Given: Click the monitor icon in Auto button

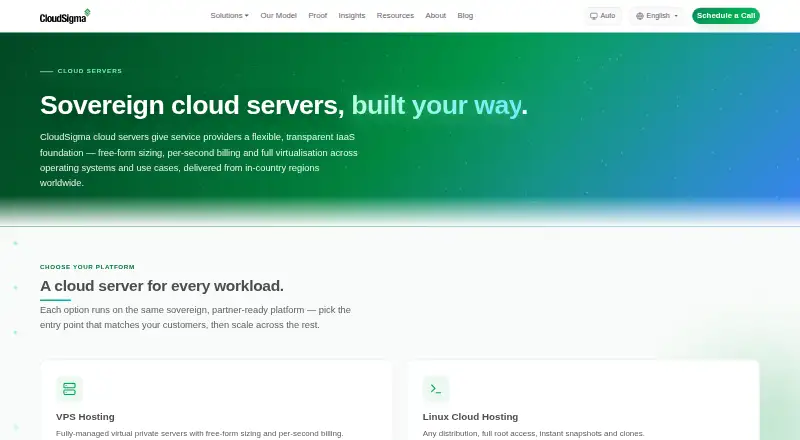Looking at the screenshot, I should pos(593,16).
